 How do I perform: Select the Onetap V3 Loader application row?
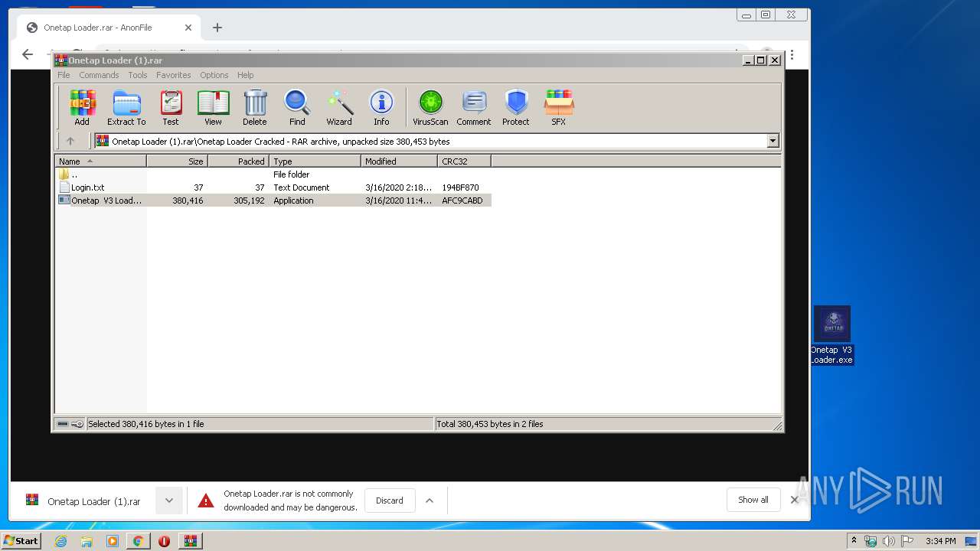pos(273,201)
